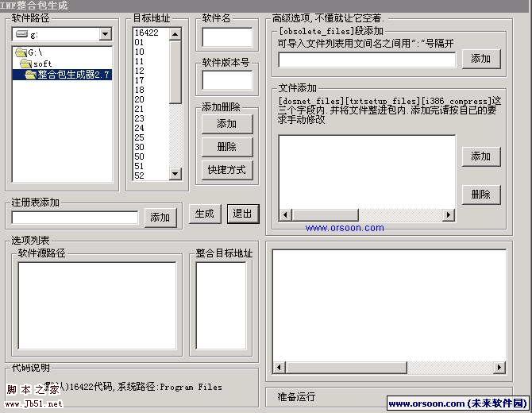Focus the obsolete_files input field
The width and height of the screenshot is (532, 413).
coord(367,60)
